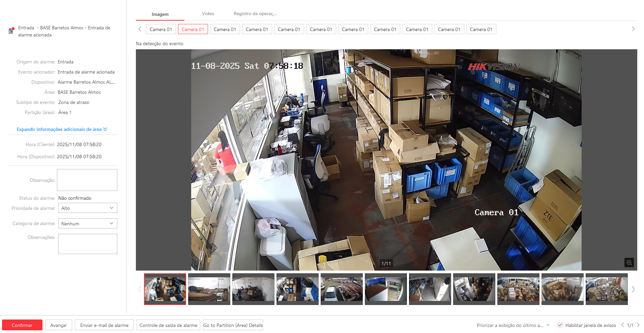
Task: Click the zoom magnifier icon on image
Action: (x=629, y=262)
